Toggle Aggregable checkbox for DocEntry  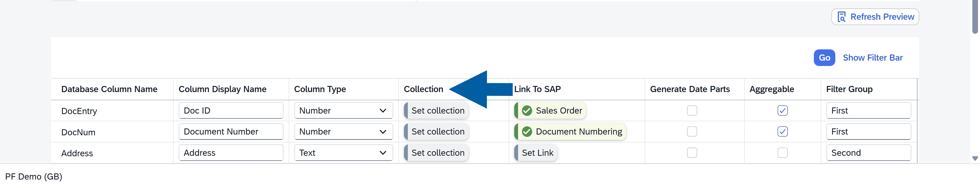pos(782,110)
